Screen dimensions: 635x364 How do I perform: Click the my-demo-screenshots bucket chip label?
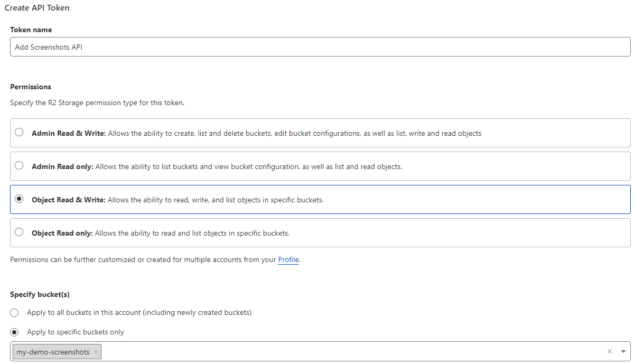(x=53, y=352)
